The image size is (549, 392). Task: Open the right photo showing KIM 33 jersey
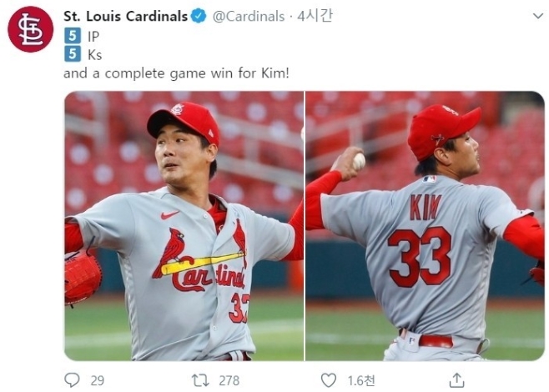point(425,226)
